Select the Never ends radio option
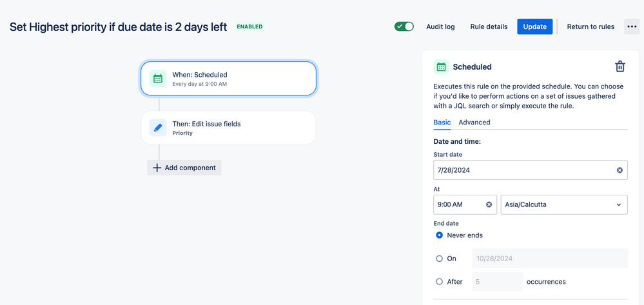The width and height of the screenshot is (644, 305). pos(440,235)
